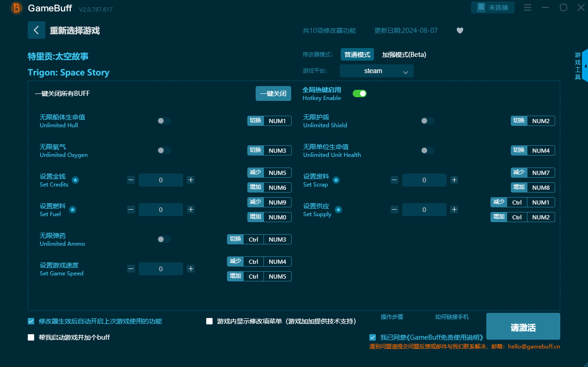Select the normal mode tab 普通模式

[x=357, y=55]
